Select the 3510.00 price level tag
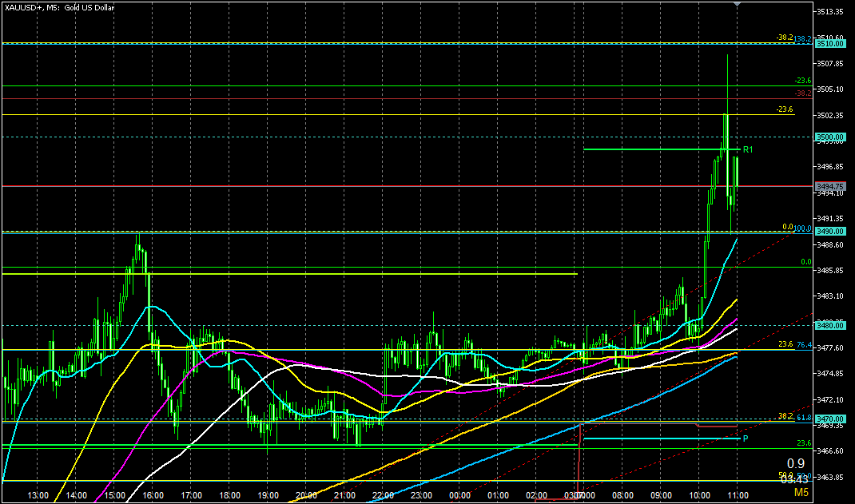855x504 pixels. (830, 44)
